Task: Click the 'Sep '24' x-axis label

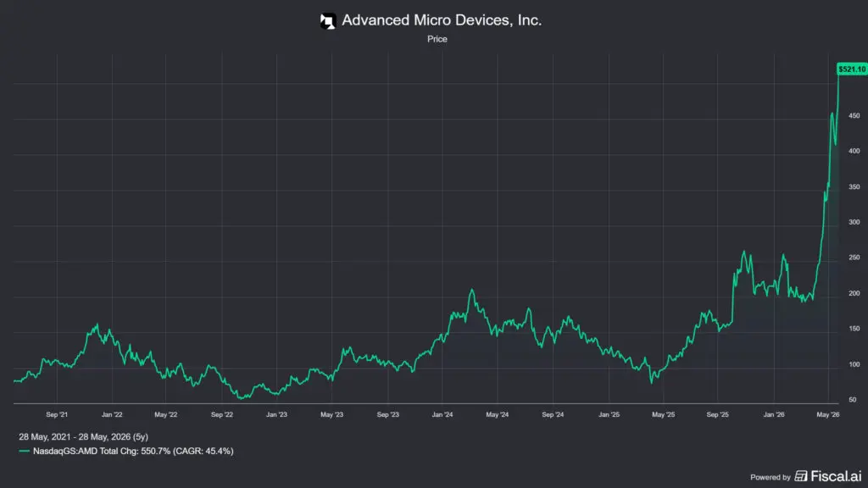Action: 553,414
